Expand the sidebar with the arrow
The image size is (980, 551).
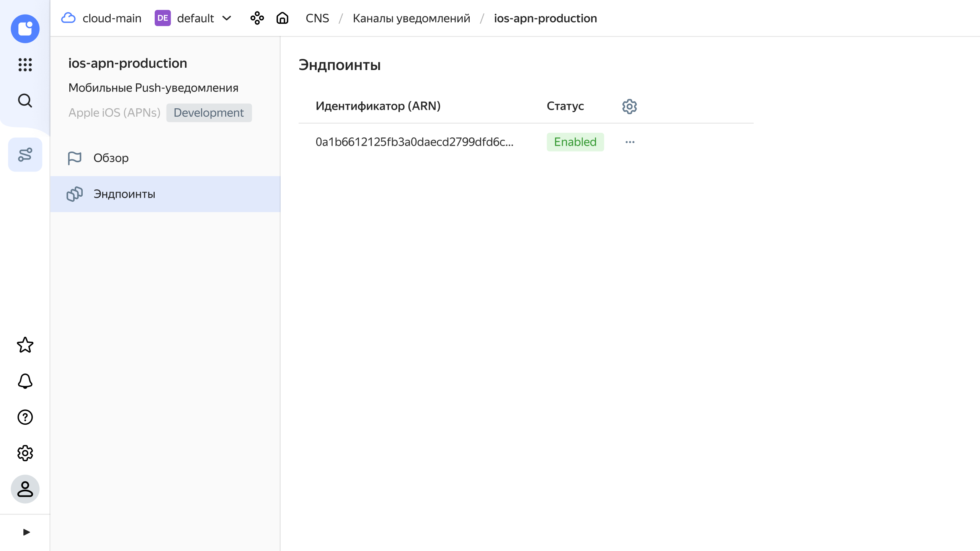coord(26,532)
